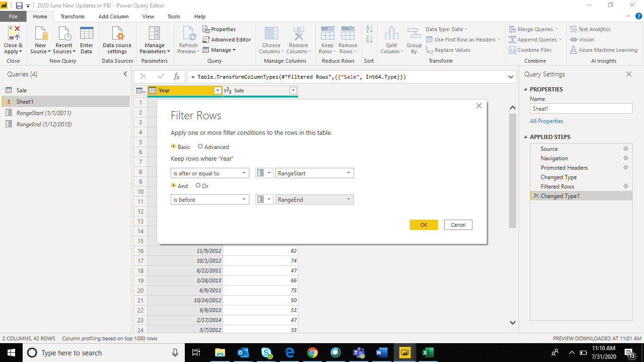Open Text Analytics in AI Insights
Viewport: 644px width, 362px height.
coord(590,29)
